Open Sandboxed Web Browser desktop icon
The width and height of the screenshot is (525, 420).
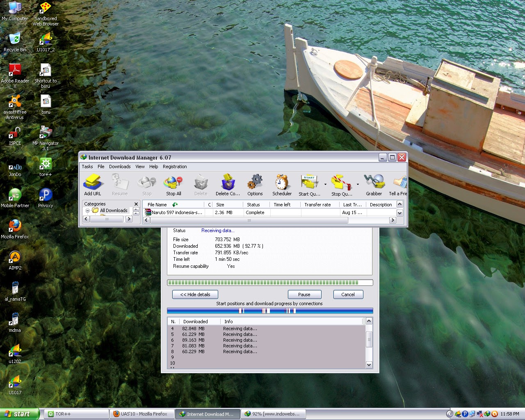point(46,14)
